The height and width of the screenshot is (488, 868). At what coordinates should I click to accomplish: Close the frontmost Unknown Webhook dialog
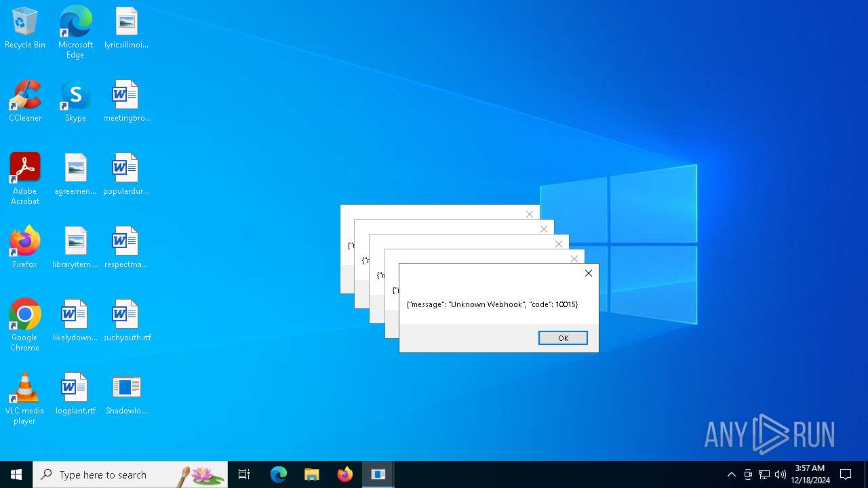pyautogui.click(x=589, y=273)
